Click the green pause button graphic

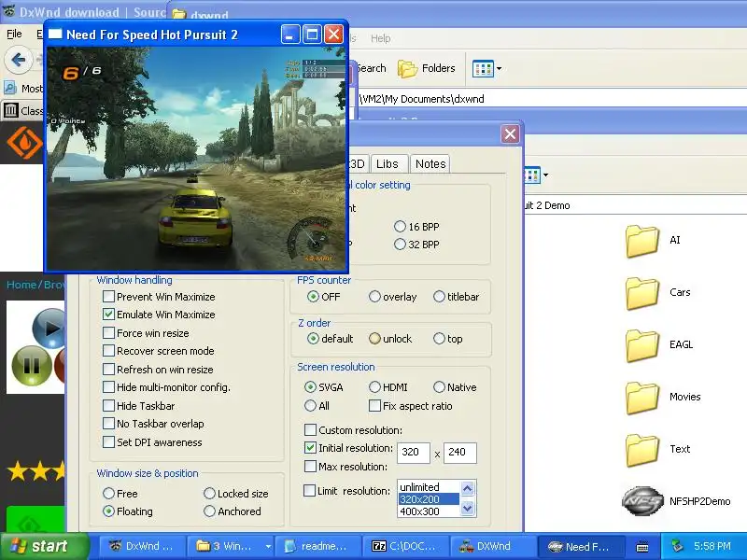(32, 365)
